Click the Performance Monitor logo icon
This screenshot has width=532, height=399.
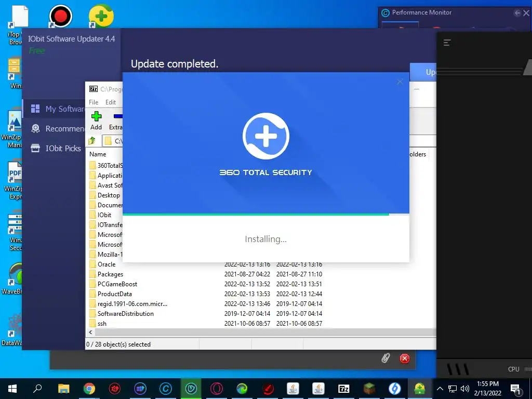pyautogui.click(x=385, y=13)
